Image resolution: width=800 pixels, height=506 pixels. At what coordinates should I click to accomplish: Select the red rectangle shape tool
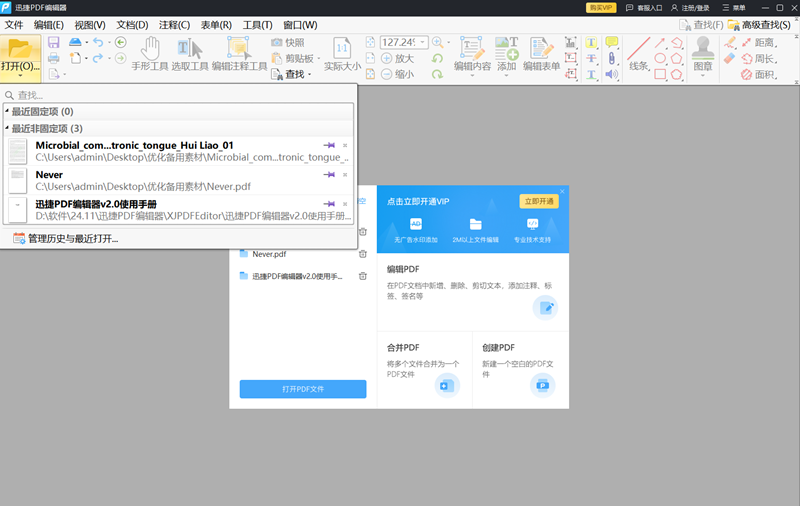click(660, 74)
